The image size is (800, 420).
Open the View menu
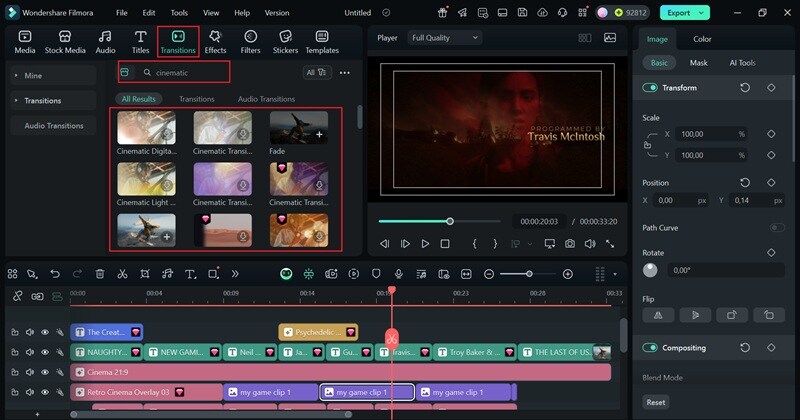pyautogui.click(x=211, y=13)
